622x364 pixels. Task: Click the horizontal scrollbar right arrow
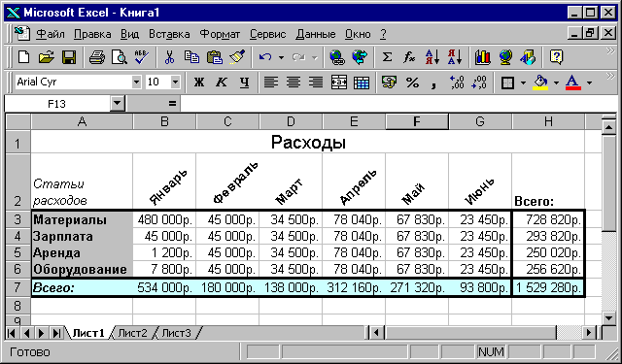point(589,333)
